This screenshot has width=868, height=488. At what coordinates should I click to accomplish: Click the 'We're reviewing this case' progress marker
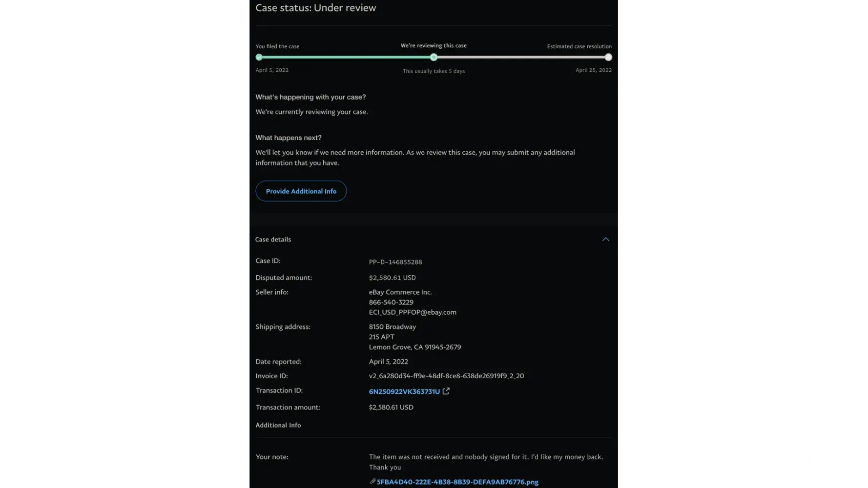(x=434, y=57)
